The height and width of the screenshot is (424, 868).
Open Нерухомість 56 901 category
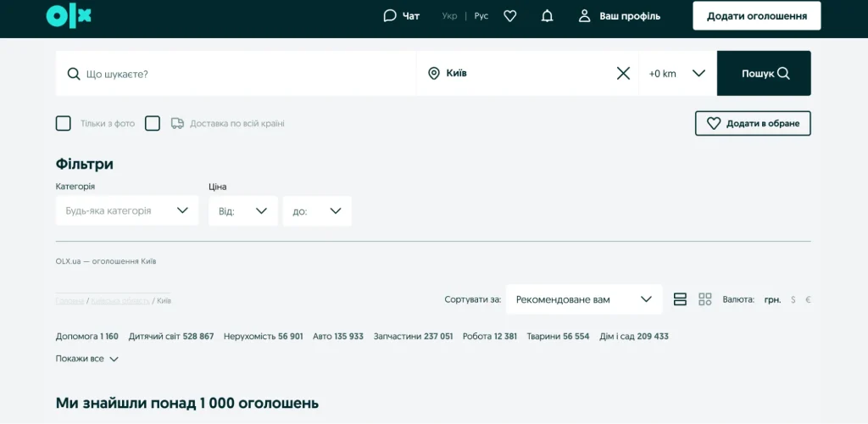click(x=264, y=336)
